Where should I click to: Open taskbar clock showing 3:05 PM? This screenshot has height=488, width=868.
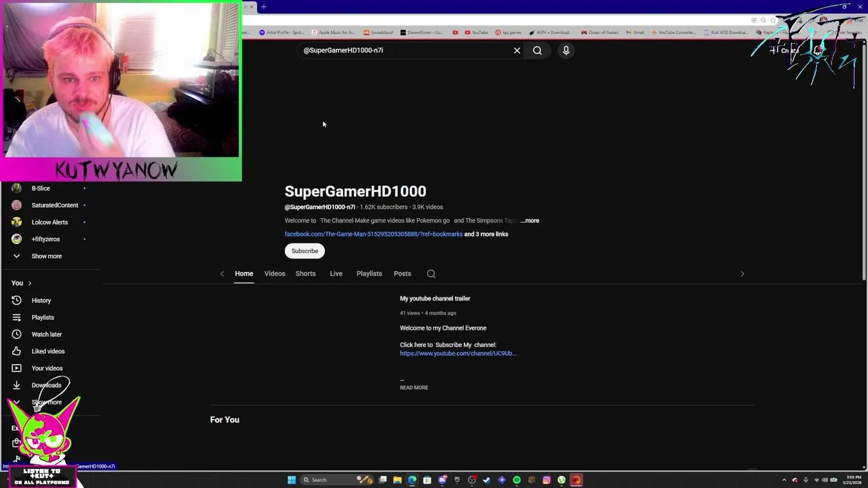pos(852,480)
